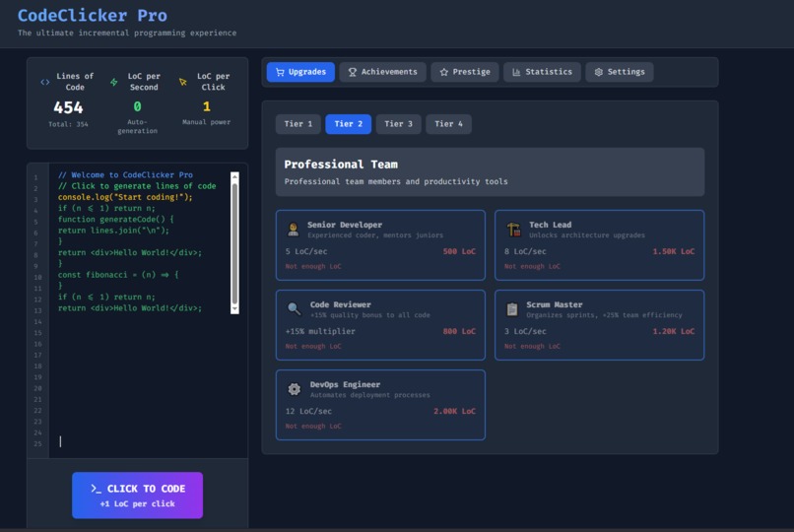The height and width of the screenshot is (532, 794).
Task: Click the 'Professional Team' heading
Action: click(x=341, y=165)
